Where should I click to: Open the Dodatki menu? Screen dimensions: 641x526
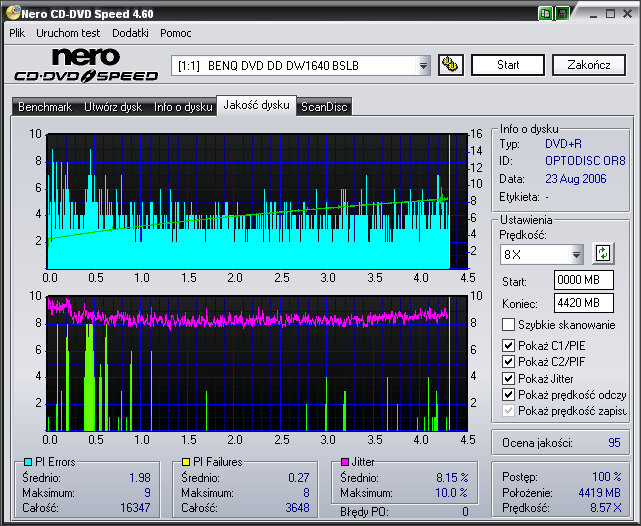pos(130,33)
